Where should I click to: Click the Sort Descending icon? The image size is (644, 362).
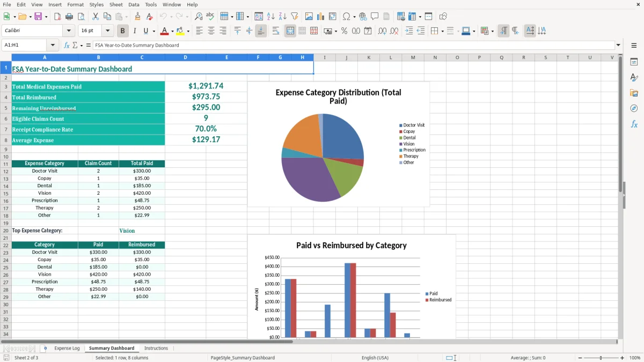pyautogui.click(x=283, y=17)
